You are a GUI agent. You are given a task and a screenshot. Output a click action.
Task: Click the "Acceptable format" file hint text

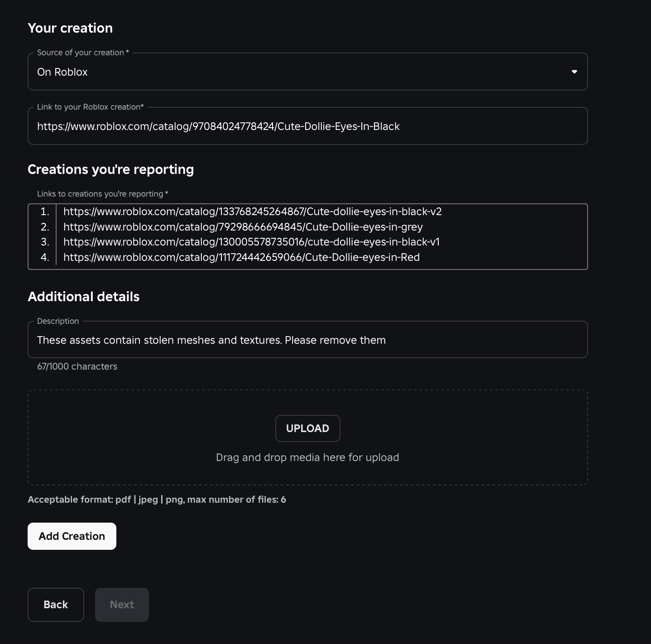157,500
